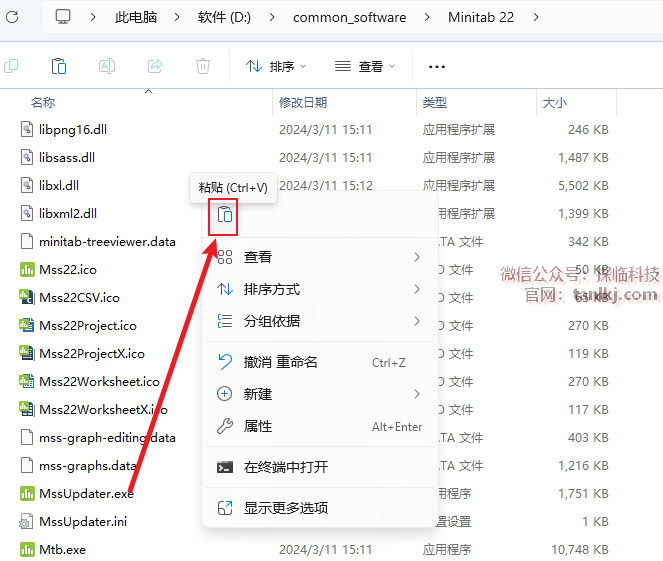Click the Mss22Project.ico file icon
The height and width of the screenshot is (561, 663).
(x=27, y=325)
